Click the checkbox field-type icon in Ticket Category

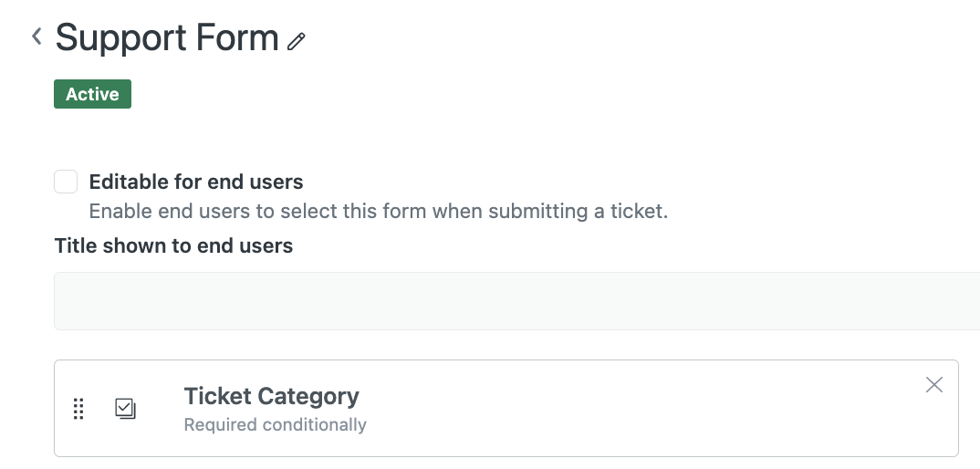click(125, 409)
